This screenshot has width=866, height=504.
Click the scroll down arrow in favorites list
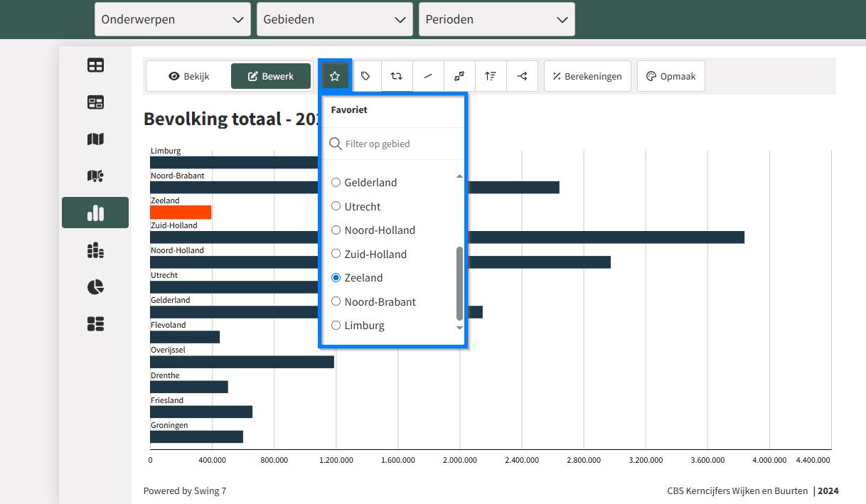459,328
